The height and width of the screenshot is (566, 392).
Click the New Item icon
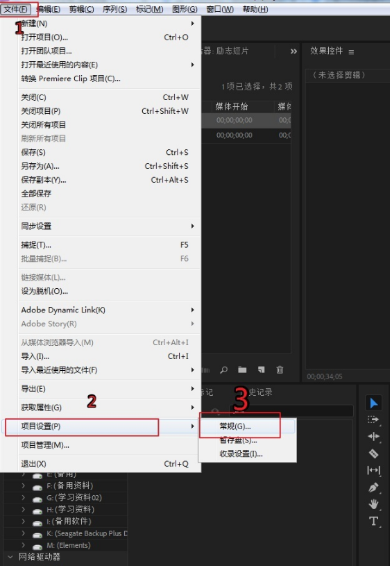pos(261,370)
